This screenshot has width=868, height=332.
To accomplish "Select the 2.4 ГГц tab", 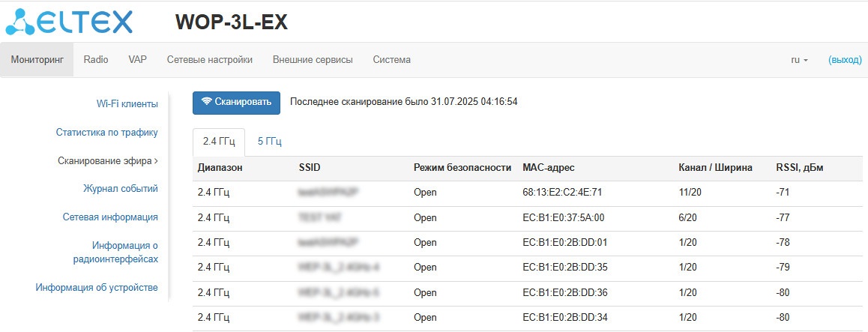I will point(220,141).
